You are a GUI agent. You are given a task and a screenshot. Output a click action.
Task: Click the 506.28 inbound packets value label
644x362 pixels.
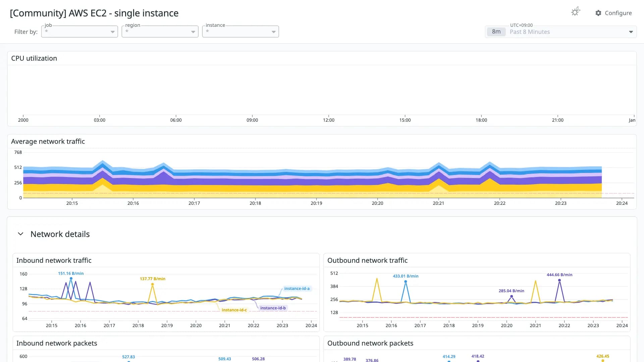(x=258, y=359)
